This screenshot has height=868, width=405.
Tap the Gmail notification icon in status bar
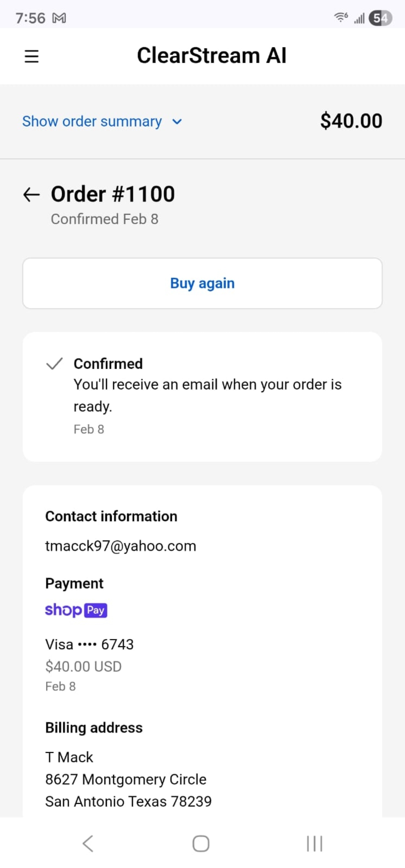(59, 18)
